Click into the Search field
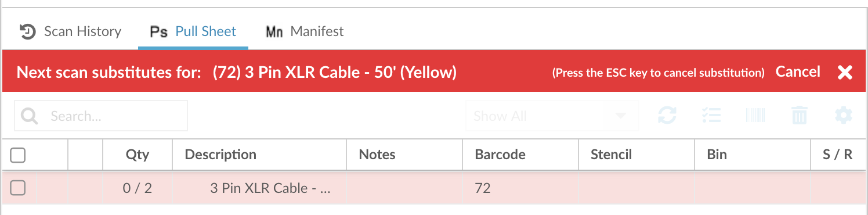This screenshot has height=215, width=868. (x=101, y=116)
